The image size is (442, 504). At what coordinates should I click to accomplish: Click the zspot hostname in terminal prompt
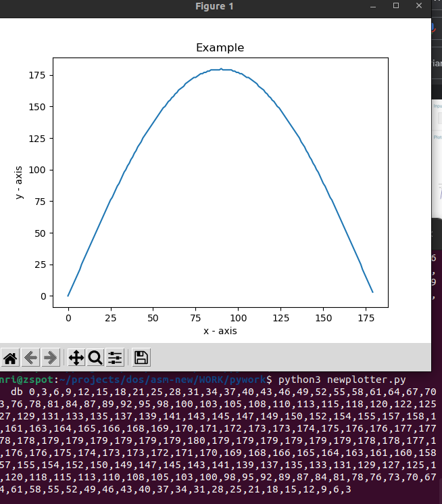tap(39, 380)
